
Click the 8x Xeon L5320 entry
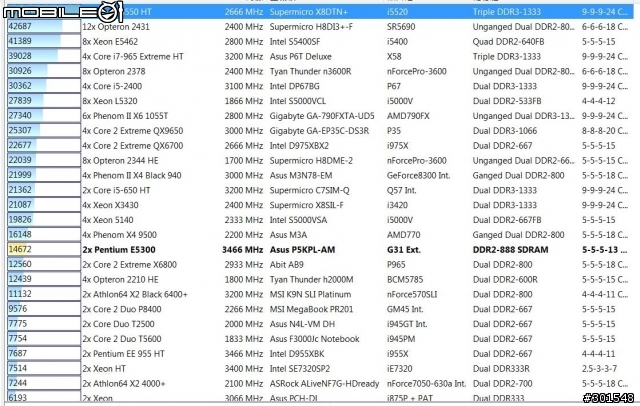click(320, 101)
